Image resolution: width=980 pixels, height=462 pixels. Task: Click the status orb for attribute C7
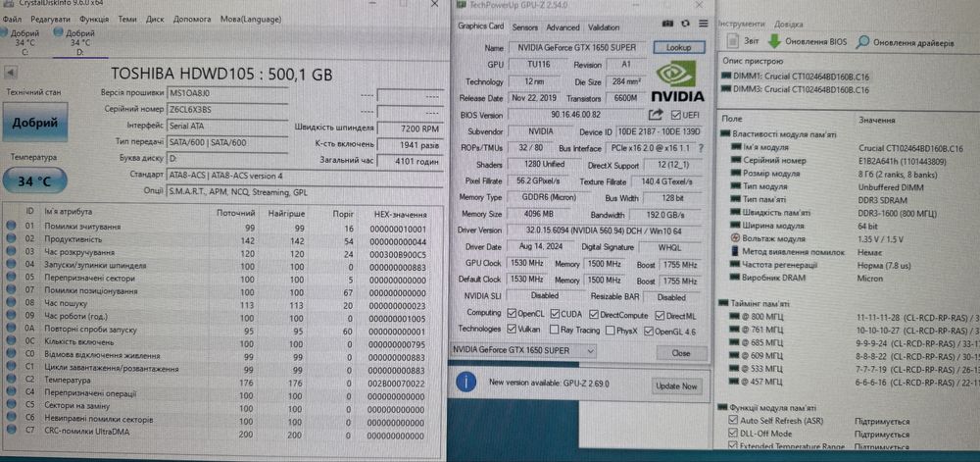[11, 432]
